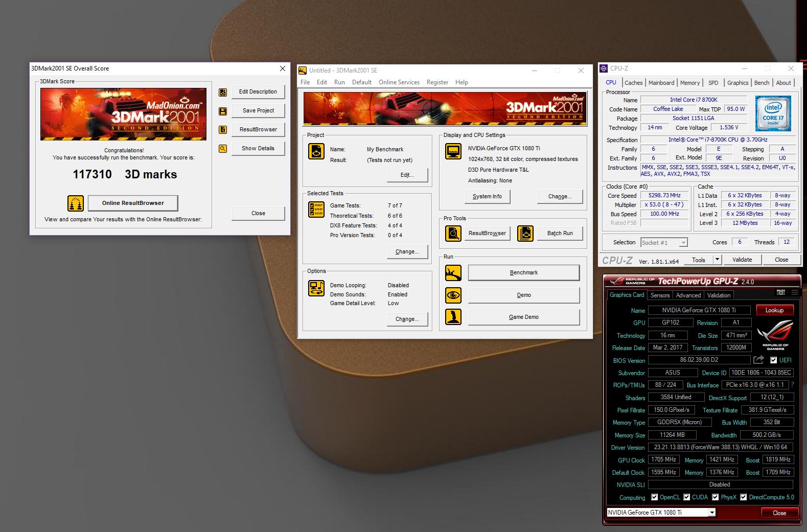Click the CPU-Z title bar icon
This screenshot has width=807, height=532.
604,68
